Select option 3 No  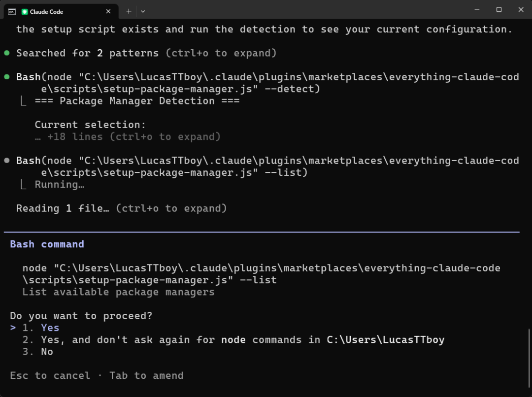coord(47,352)
